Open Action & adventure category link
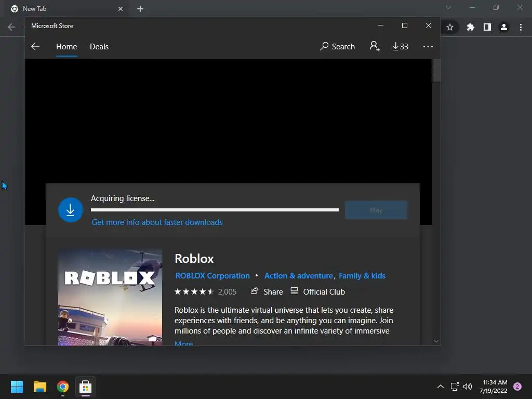532x399 pixels. (x=299, y=276)
